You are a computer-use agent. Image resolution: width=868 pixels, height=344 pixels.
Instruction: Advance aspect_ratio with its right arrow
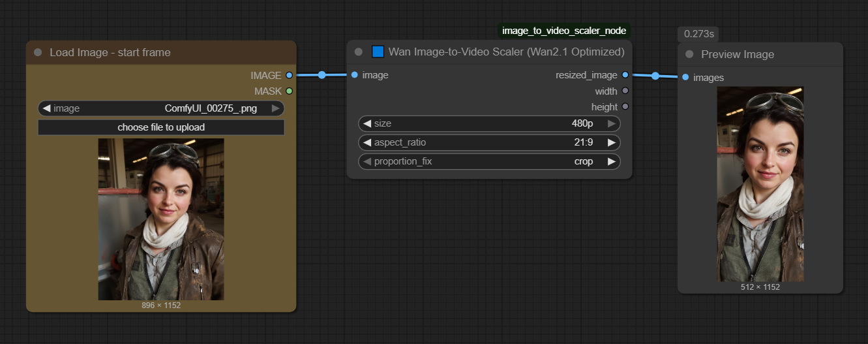click(611, 142)
